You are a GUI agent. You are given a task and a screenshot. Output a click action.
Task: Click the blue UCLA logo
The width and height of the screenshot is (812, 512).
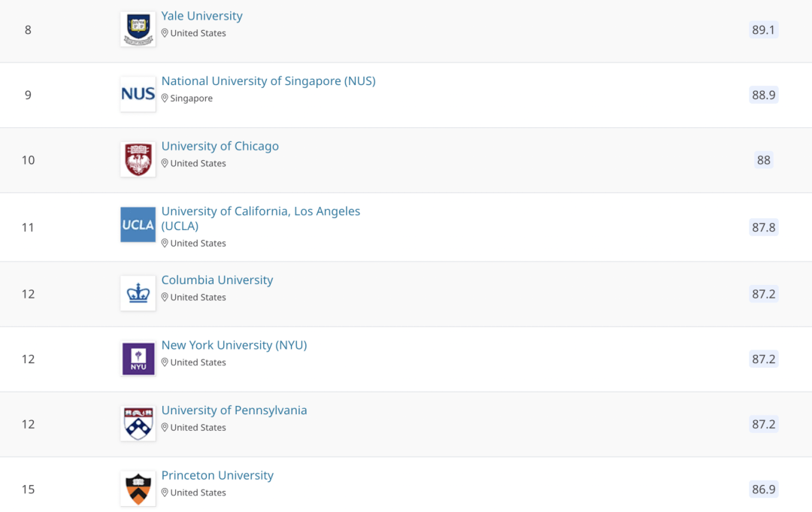click(138, 225)
